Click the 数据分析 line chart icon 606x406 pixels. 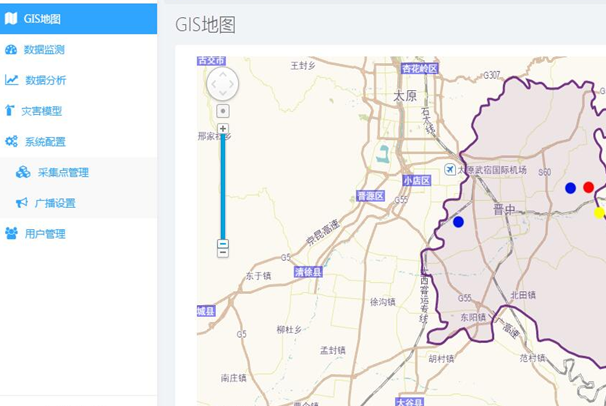coord(11,81)
